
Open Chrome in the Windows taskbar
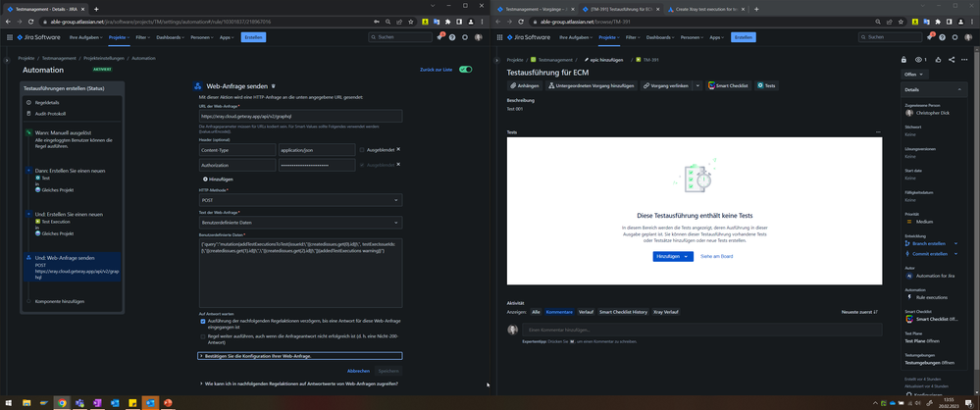61,403
